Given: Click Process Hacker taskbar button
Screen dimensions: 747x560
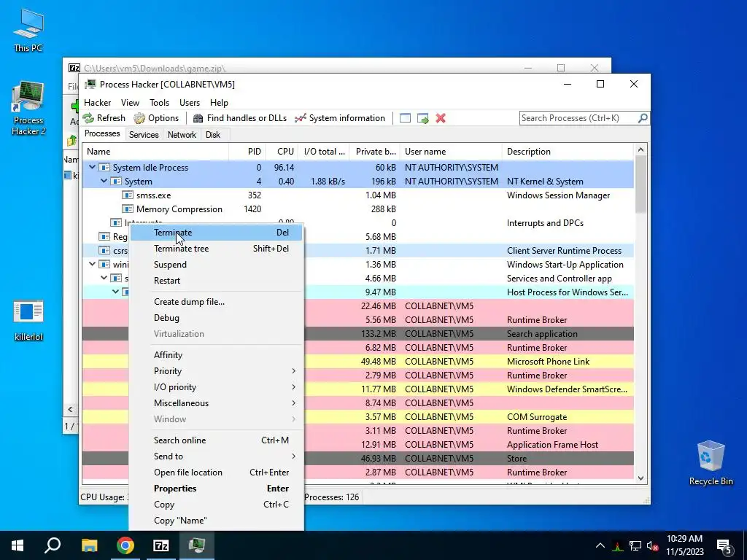Looking at the screenshot, I should tap(197, 545).
